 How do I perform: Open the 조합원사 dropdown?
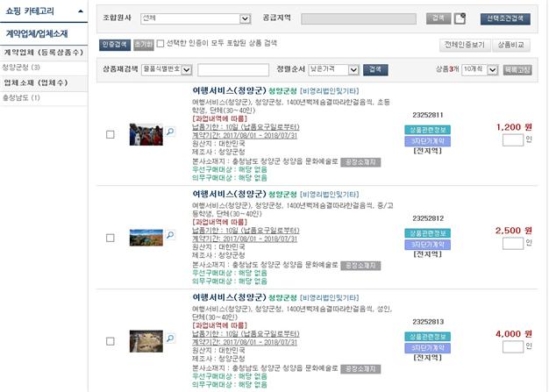[x=196, y=18]
